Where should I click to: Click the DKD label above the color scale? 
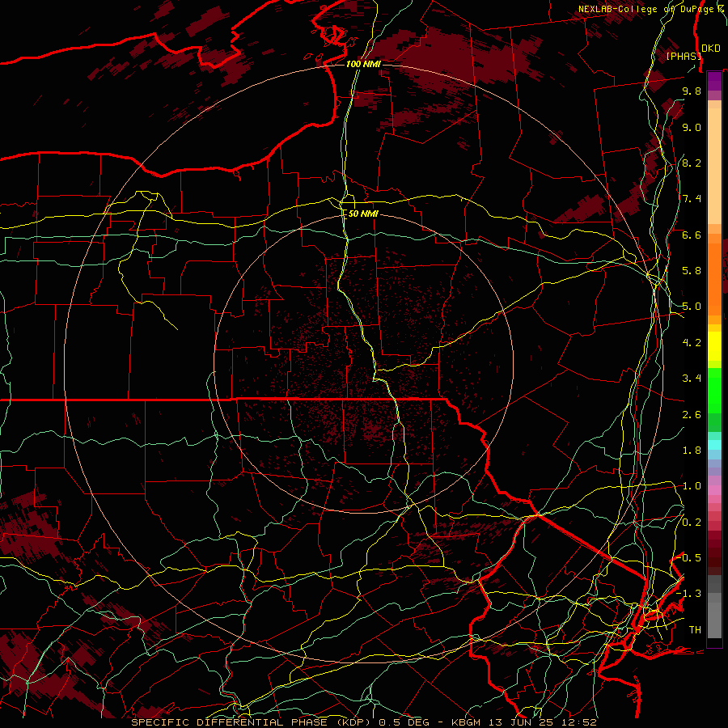(711, 48)
